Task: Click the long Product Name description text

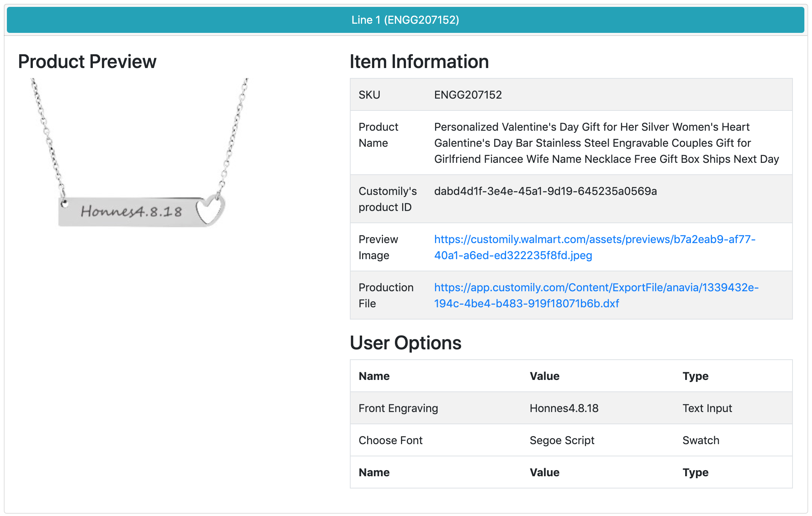Action: coord(606,143)
